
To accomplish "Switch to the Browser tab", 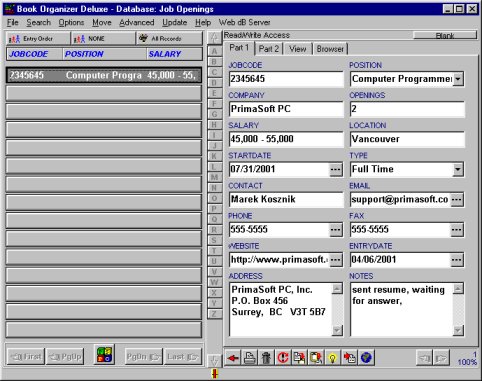I will [x=330, y=49].
